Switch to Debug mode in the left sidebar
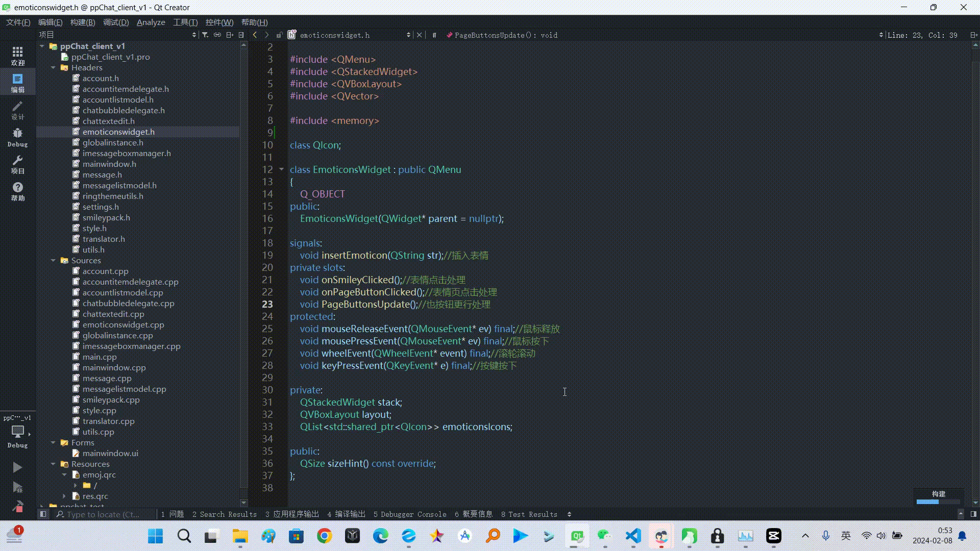Image resolution: width=980 pixels, height=551 pixels. (x=17, y=137)
